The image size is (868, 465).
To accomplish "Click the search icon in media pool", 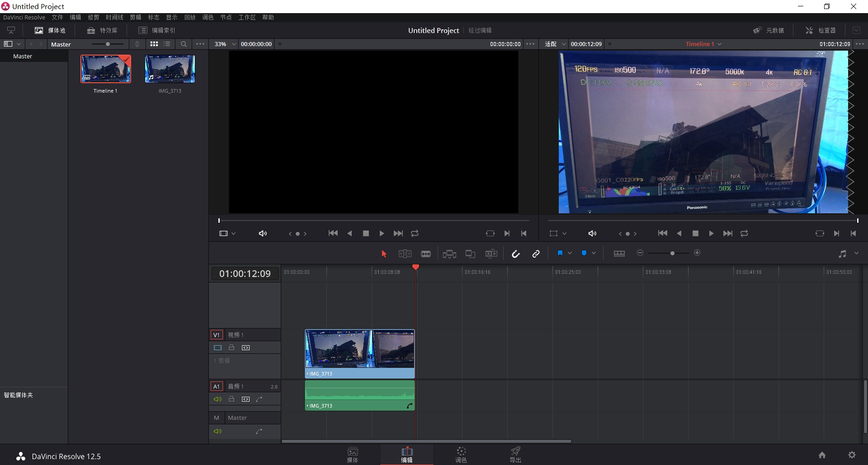I will pyautogui.click(x=184, y=44).
